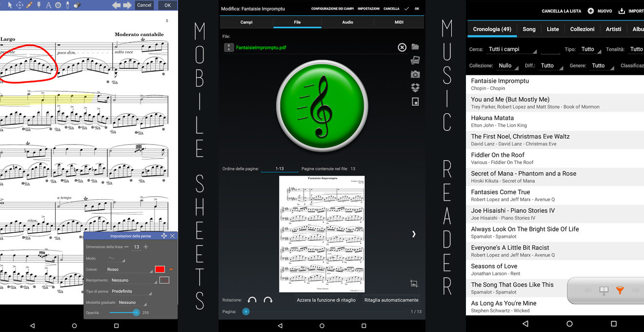
Task: Click the crop icon beside the page preview
Action: click(414, 283)
